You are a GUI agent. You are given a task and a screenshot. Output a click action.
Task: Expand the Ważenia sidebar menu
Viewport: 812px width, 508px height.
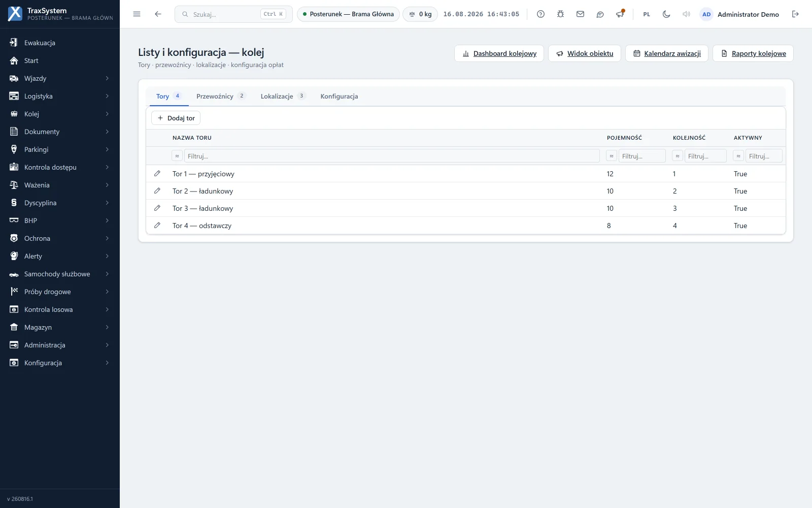click(60, 185)
